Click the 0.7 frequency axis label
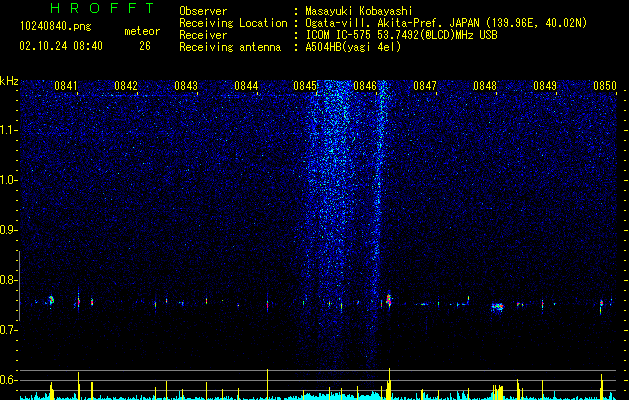This screenshot has width=629, height=400. 8,330
